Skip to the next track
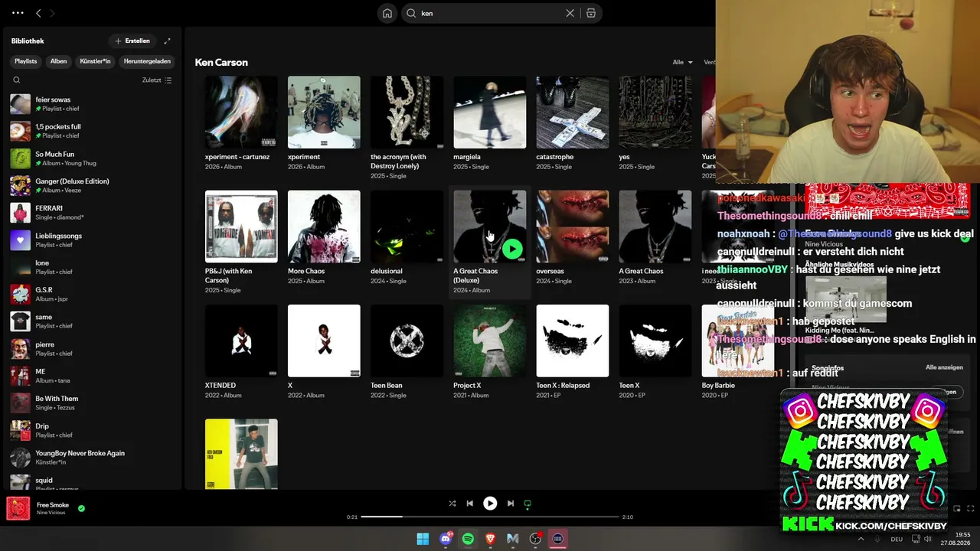 (x=511, y=504)
